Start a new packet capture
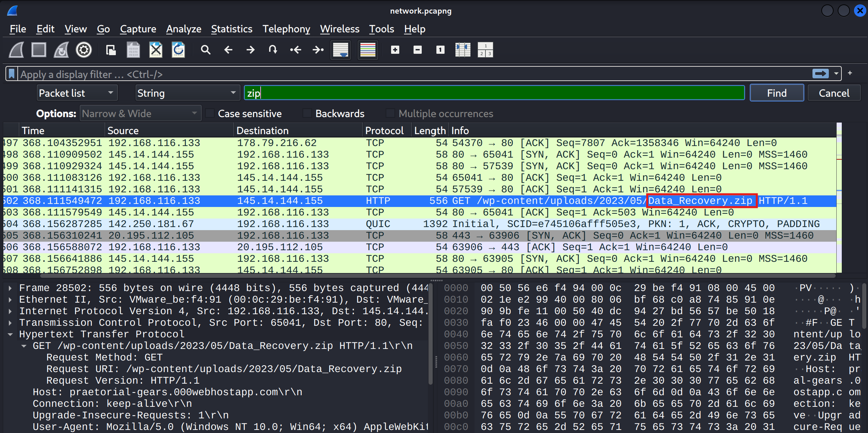The image size is (868, 433). (x=16, y=50)
